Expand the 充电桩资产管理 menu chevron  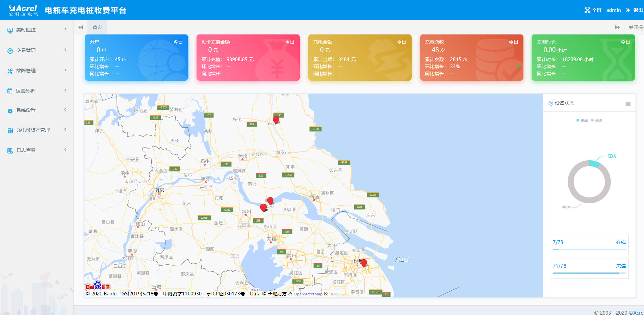pyautogui.click(x=65, y=130)
